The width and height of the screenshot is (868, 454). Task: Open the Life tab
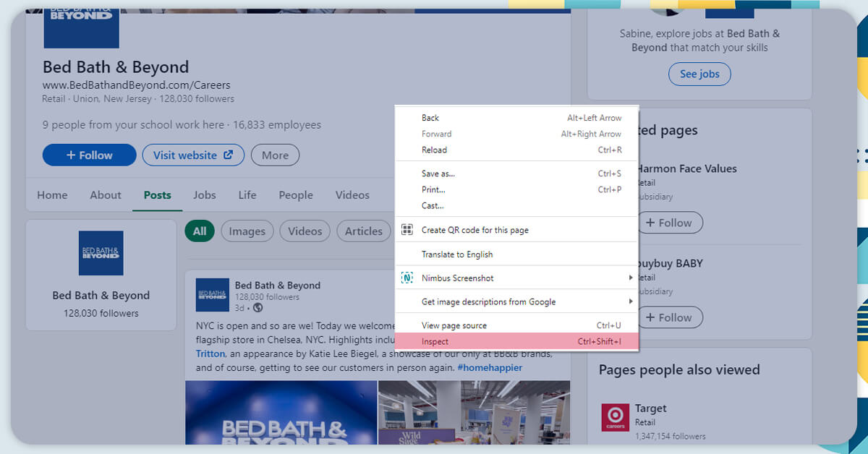click(x=247, y=195)
